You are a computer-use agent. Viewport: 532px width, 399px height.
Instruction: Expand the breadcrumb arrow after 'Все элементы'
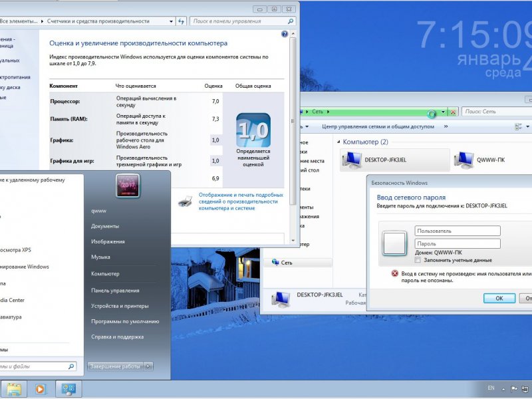pyautogui.click(x=42, y=21)
